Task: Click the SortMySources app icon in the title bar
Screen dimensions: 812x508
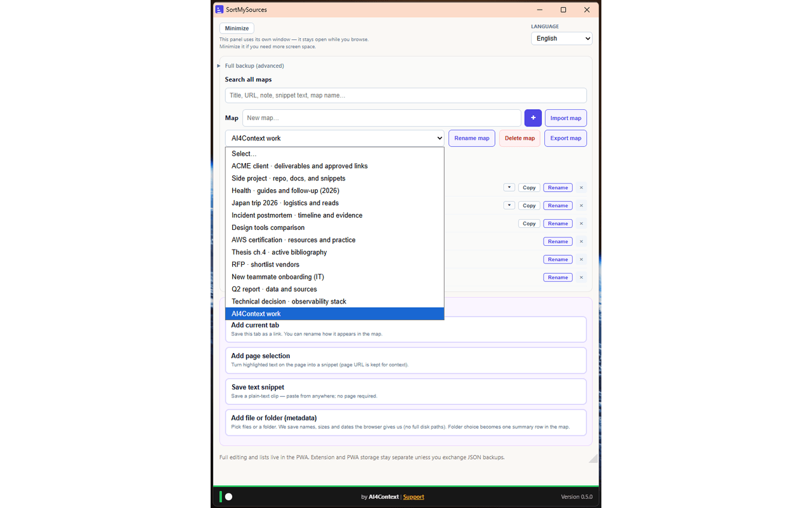Action: point(219,10)
